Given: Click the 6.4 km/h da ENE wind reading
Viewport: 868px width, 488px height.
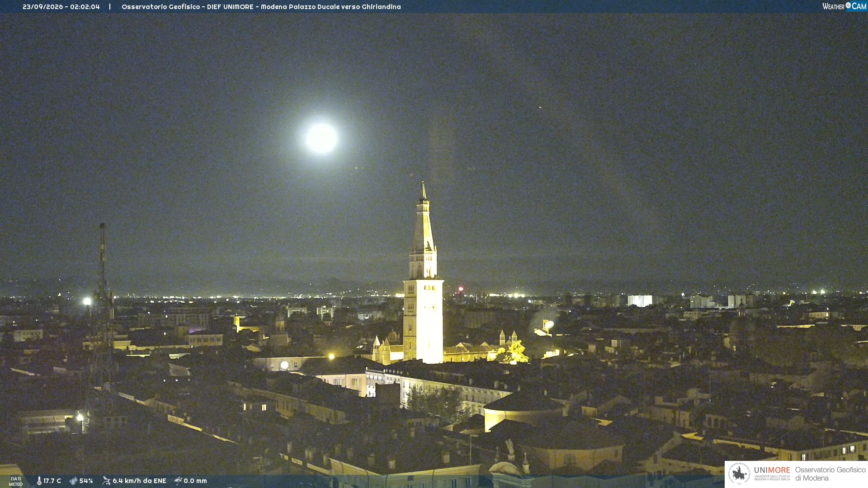Looking at the screenshot, I should [x=139, y=481].
